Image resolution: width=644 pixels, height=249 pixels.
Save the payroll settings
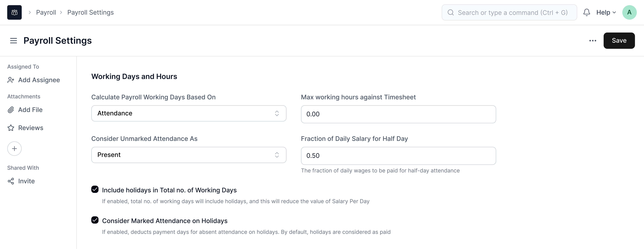click(x=619, y=40)
